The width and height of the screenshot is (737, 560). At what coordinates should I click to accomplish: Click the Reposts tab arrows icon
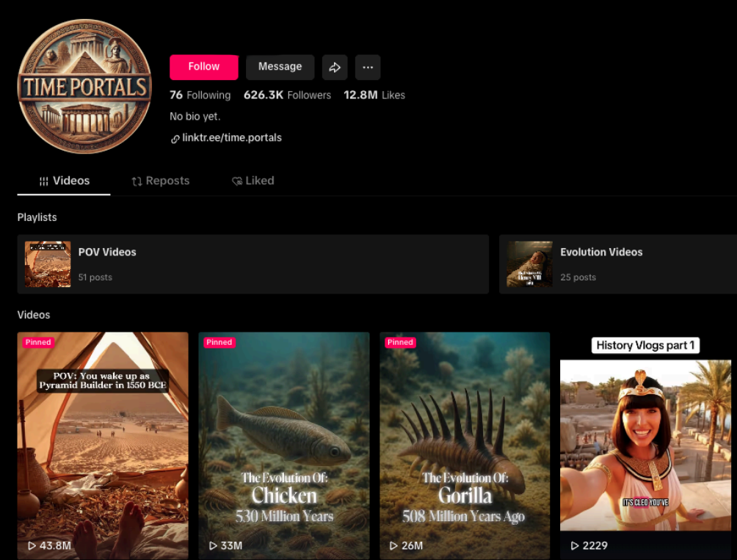[x=137, y=181]
